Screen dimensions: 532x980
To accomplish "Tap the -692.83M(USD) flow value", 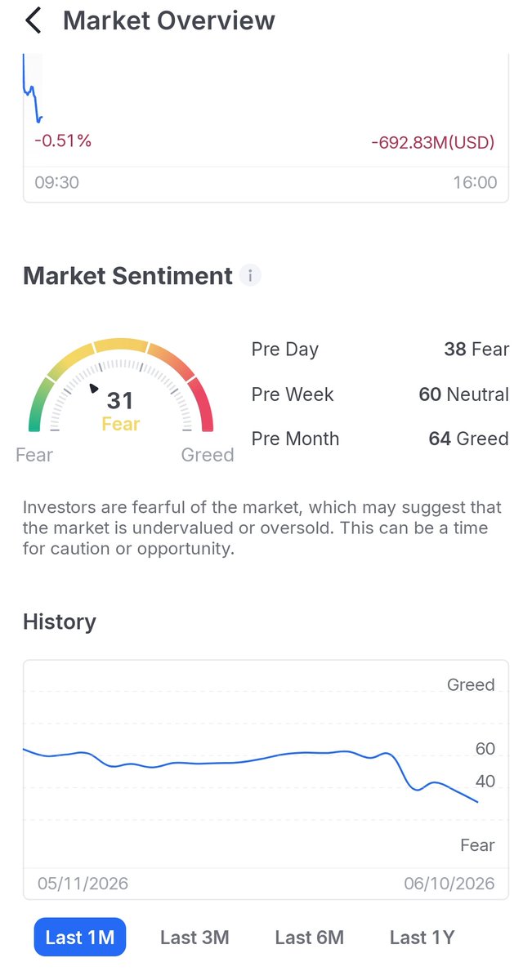I will (433, 142).
